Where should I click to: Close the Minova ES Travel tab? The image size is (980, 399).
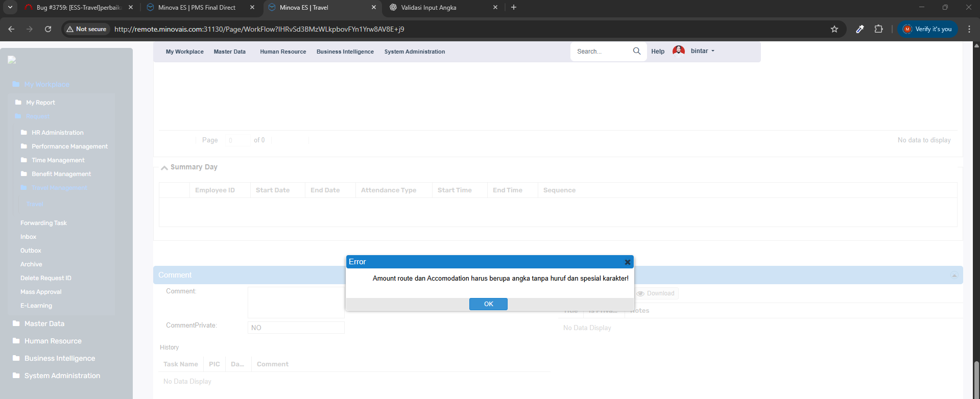(x=373, y=8)
